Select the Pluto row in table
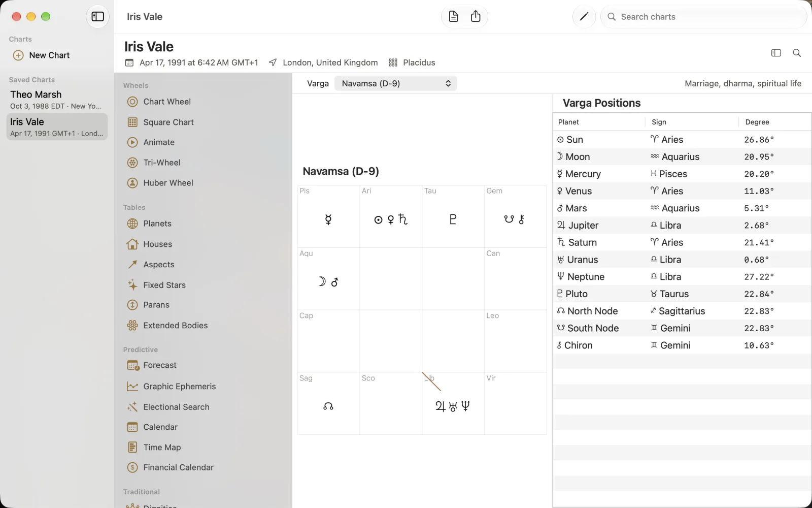Screen dimensions: 812x508 coord(682,294)
